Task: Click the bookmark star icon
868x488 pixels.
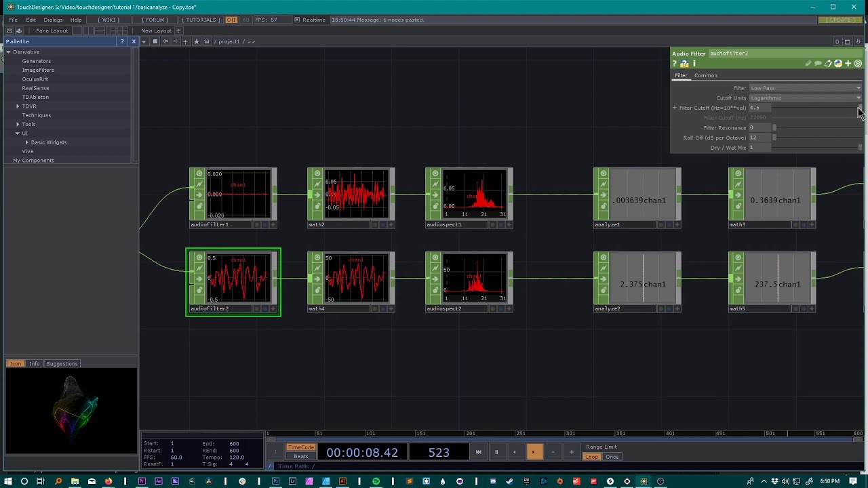Action: click(197, 41)
